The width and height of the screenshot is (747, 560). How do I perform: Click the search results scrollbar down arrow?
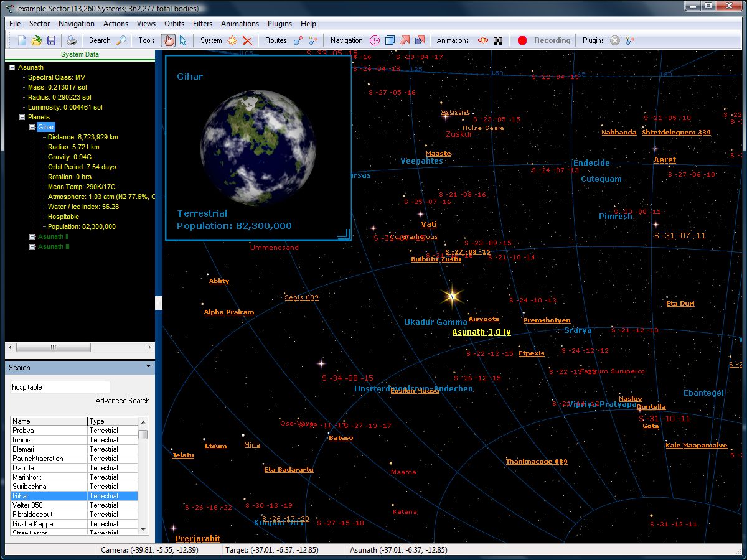click(143, 529)
